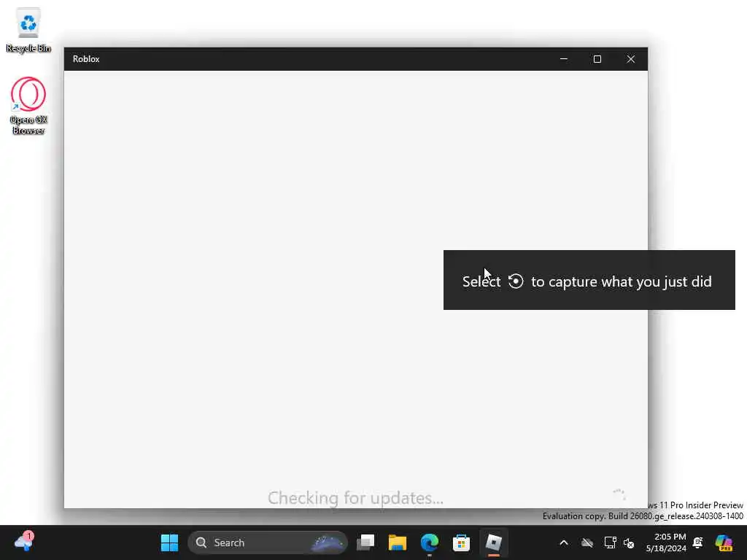Maximize the Roblox window

click(597, 59)
